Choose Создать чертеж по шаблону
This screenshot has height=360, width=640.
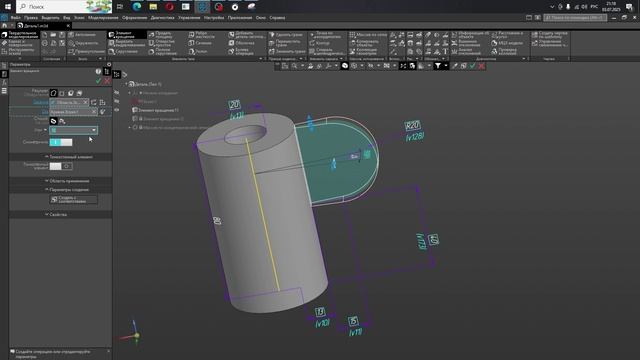pos(549,35)
